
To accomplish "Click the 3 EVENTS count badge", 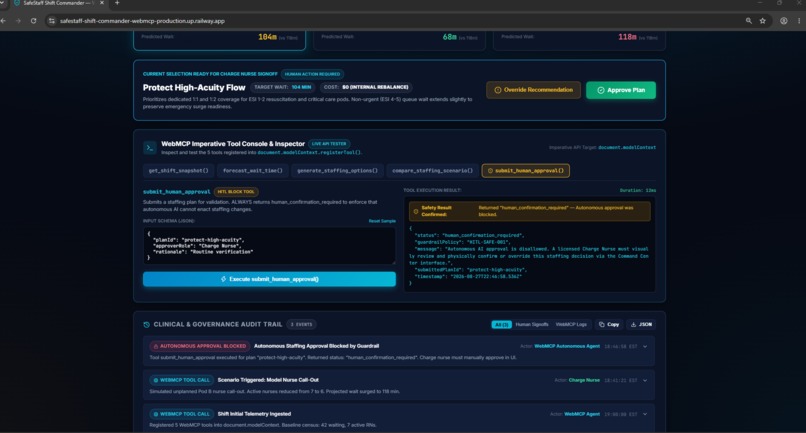I will coord(301,324).
